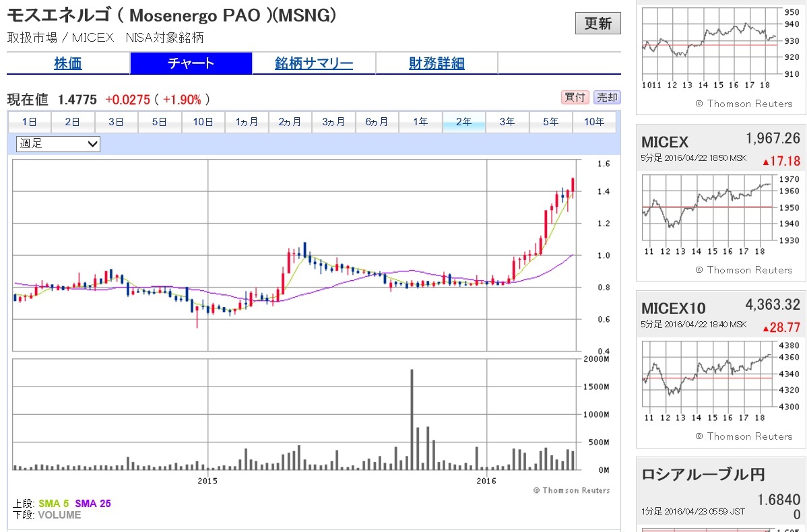This screenshot has width=807, height=532.
Task: Click the MICEX value 1,967.26
Action: 773,139
